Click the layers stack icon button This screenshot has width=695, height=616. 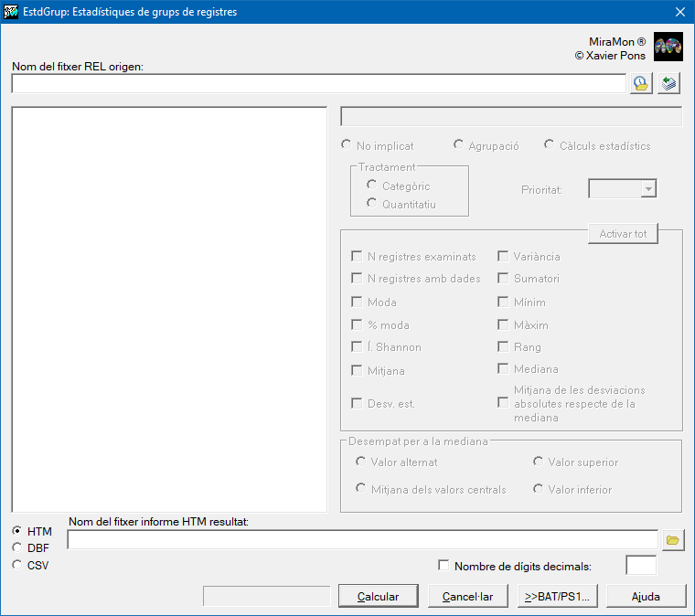(x=669, y=83)
